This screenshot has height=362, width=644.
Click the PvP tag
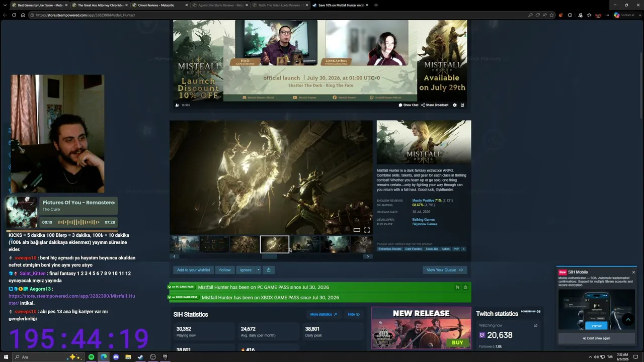pyautogui.click(x=456, y=249)
